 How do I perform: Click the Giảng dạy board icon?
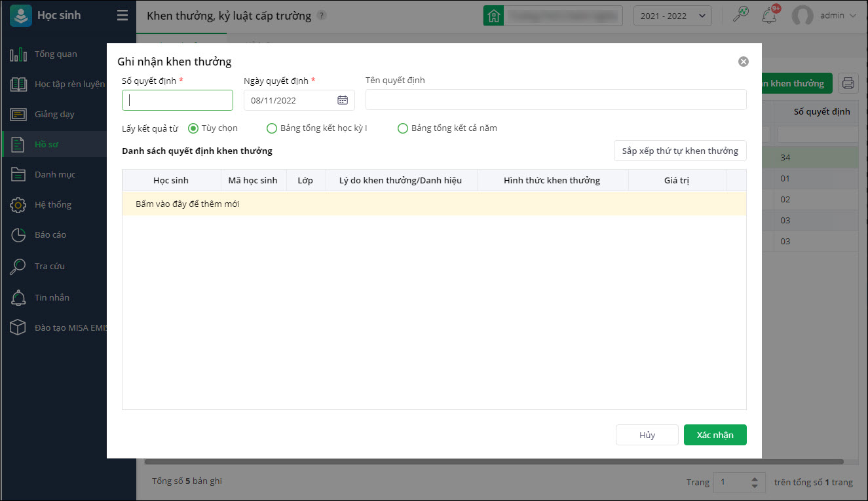(18, 114)
